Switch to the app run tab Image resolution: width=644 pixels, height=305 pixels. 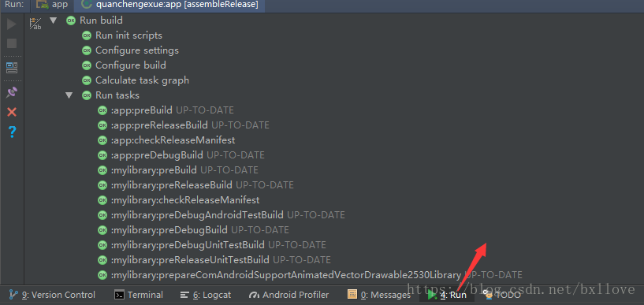point(52,5)
